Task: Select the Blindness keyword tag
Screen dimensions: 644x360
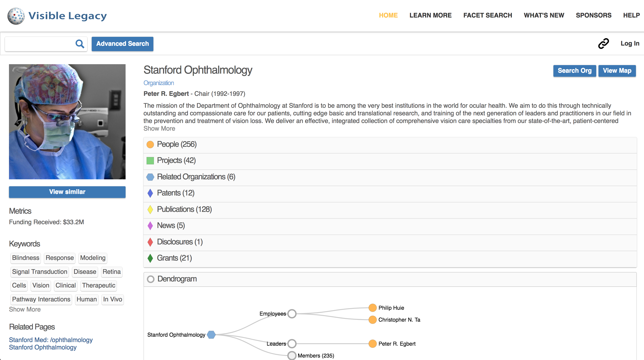Action: pos(26,258)
